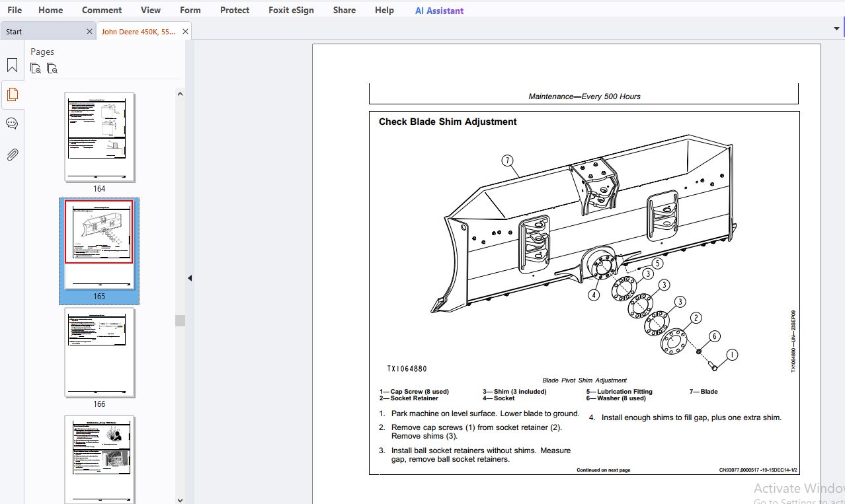Click legend entry '6— Washer (8 used)'
The image size is (845, 504).
point(616,398)
